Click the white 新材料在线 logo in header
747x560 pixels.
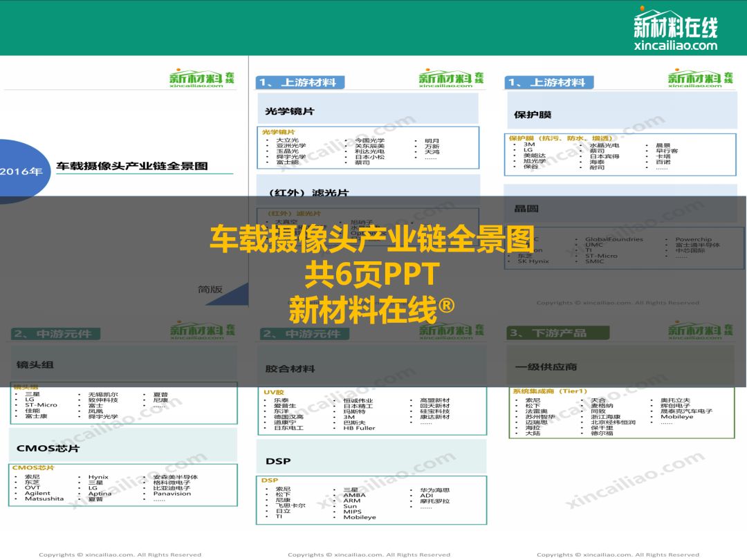tap(676, 28)
